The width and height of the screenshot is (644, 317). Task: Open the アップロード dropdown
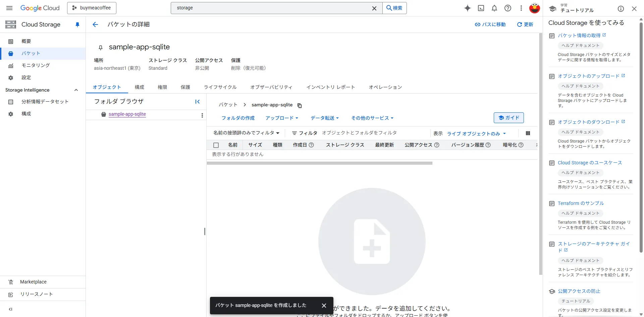tap(282, 118)
